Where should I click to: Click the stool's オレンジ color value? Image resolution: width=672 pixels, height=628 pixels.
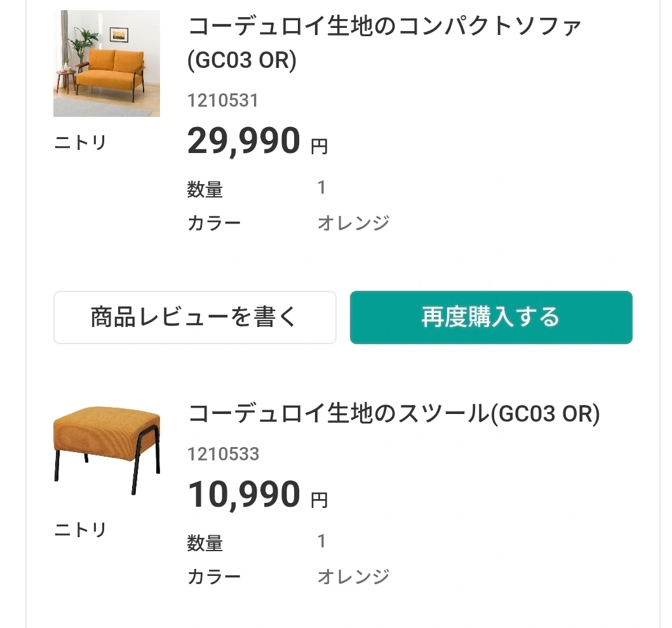pos(353,577)
